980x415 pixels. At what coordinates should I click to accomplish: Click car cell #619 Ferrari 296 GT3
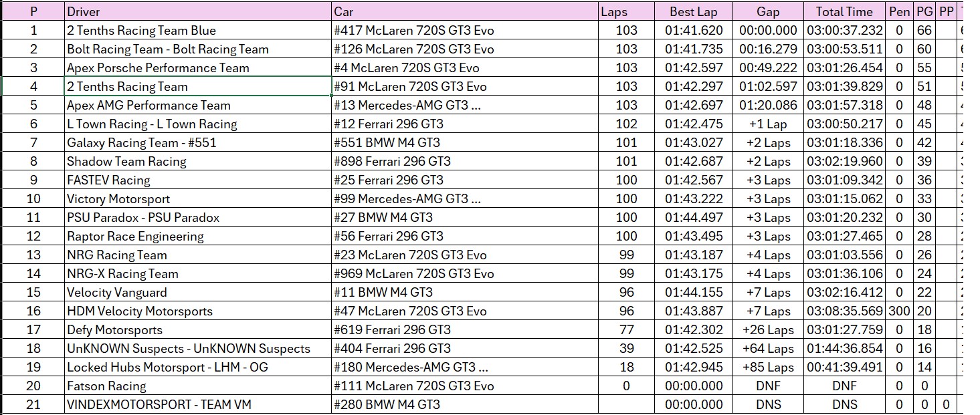tap(465, 329)
